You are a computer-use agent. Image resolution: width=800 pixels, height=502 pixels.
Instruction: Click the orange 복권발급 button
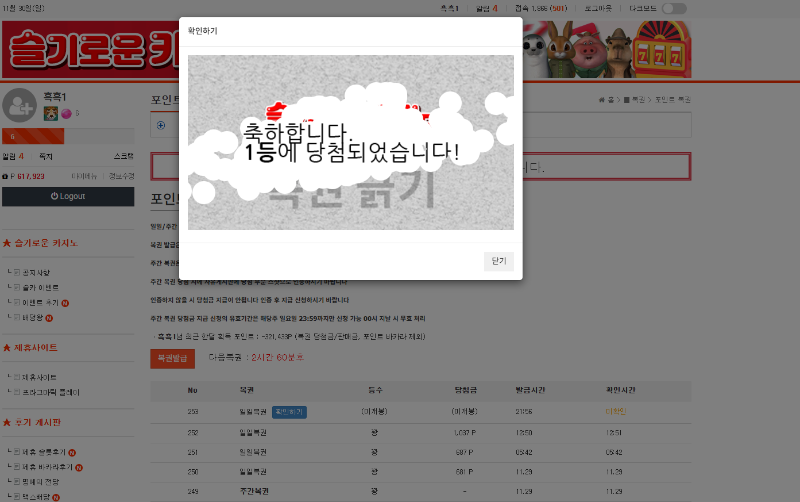tap(172, 357)
